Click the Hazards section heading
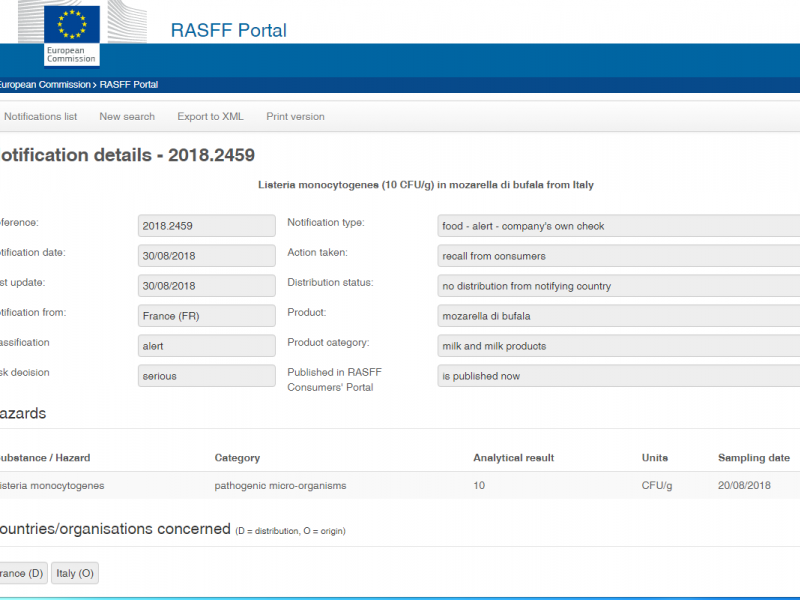This screenshot has height=600, width=800. point(23,413)
